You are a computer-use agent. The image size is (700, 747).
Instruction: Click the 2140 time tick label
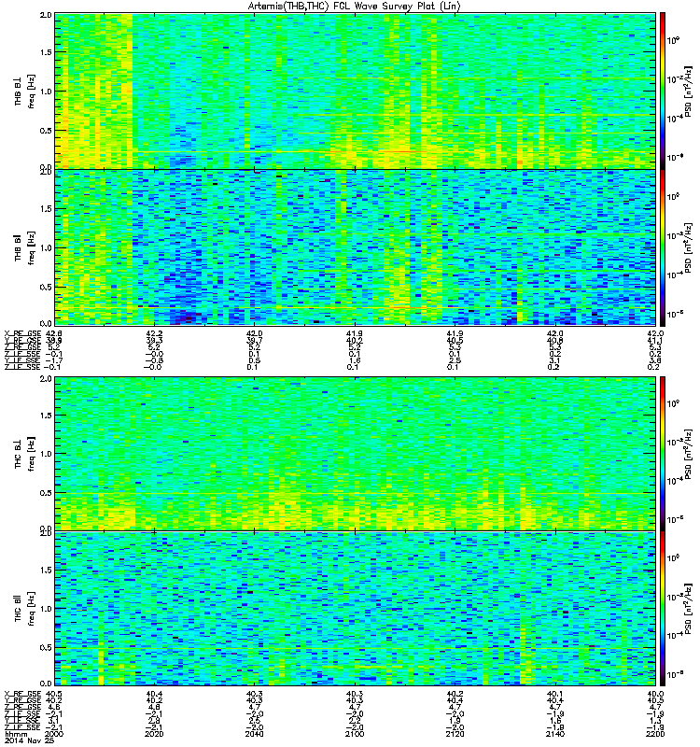(555, 734)
